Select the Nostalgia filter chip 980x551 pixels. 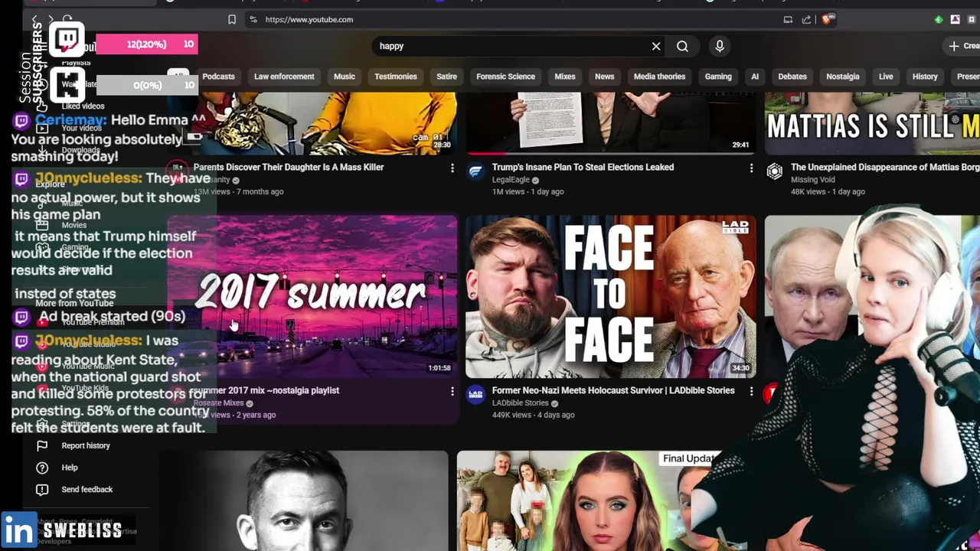coord(843,77)
